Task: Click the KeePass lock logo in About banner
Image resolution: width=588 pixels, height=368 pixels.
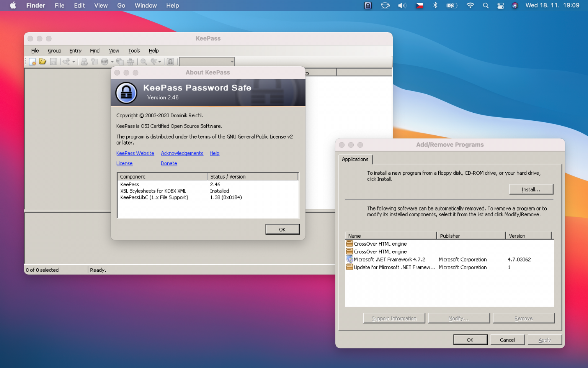Action: pos(126,93)
